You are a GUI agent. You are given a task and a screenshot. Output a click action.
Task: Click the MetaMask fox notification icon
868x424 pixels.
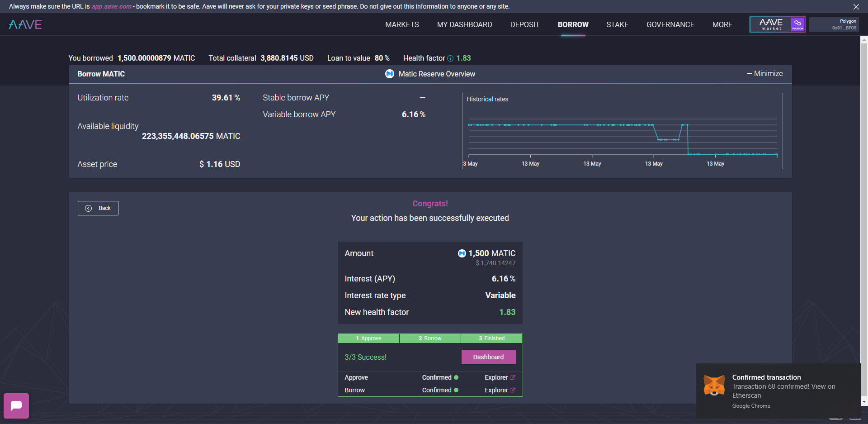714,386
